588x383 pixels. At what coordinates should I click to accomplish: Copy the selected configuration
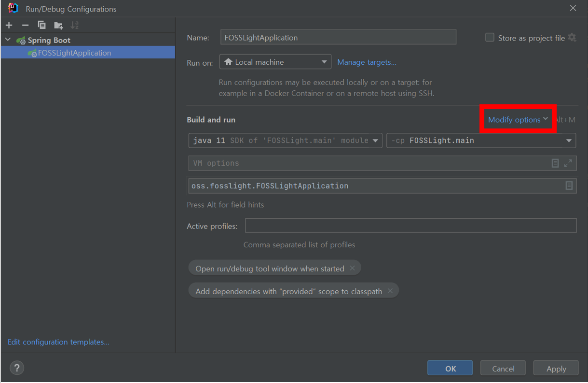42,25
